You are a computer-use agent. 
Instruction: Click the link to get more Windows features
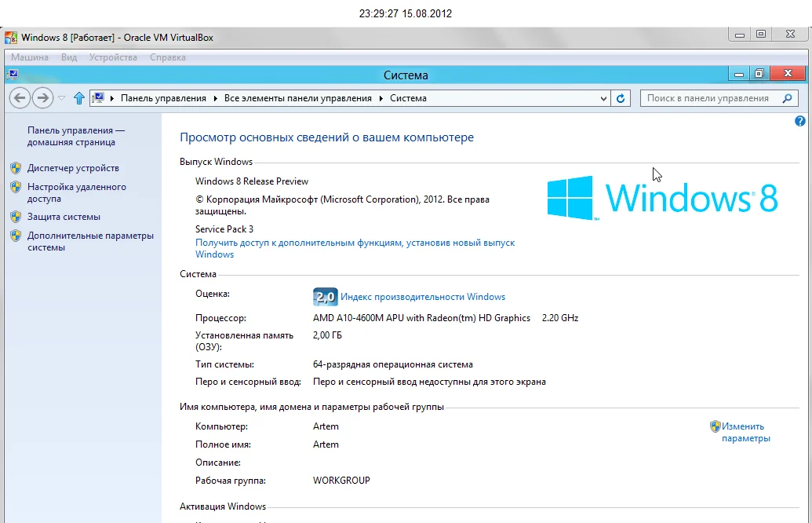[355, 248]
